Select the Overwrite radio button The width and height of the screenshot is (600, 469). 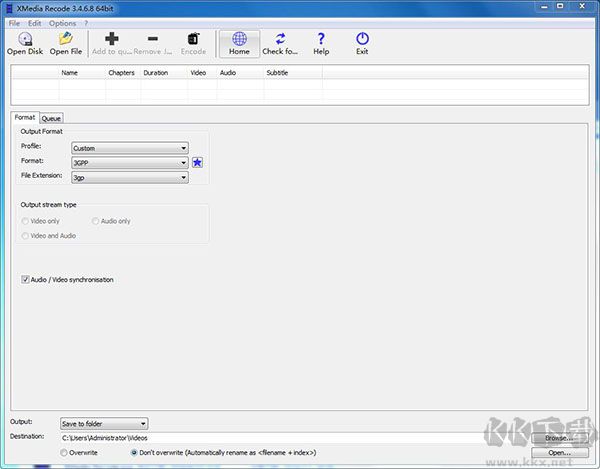tap(64, 453)
